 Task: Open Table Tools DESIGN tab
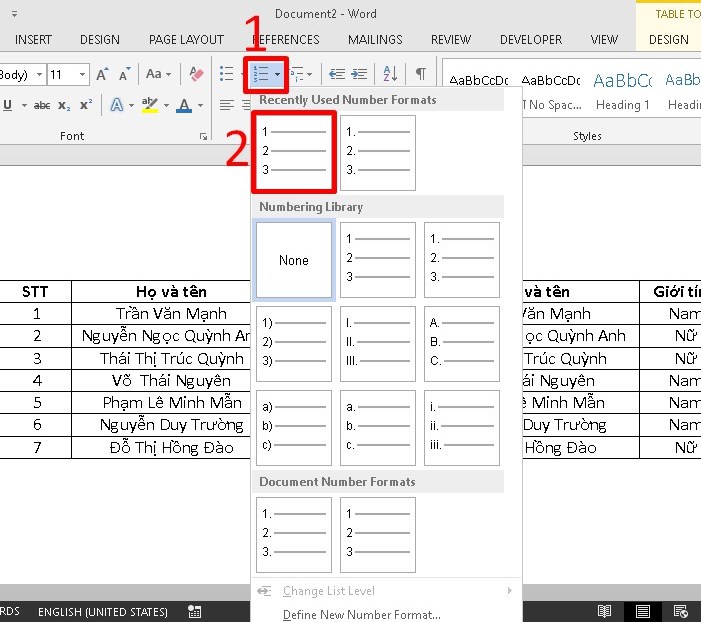(668, 40)
